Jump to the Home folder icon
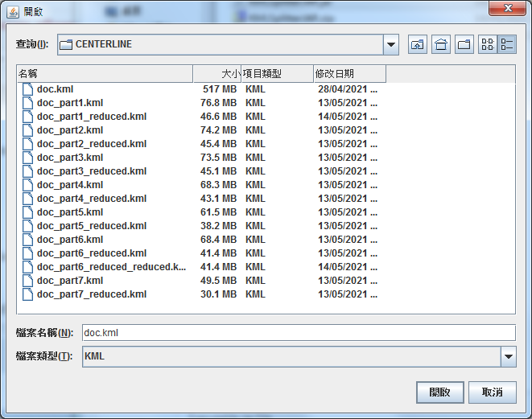This screenshot has height=419, width=532. pos(441,44)
